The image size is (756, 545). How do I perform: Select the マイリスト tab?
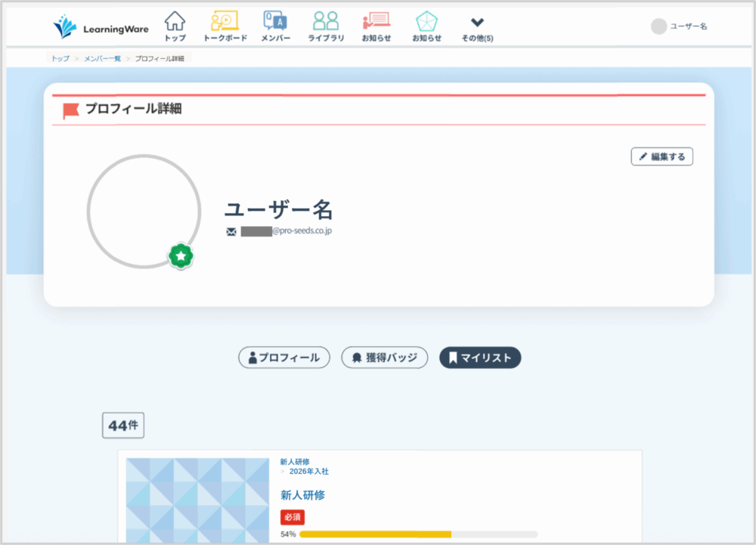coord(480,358)
